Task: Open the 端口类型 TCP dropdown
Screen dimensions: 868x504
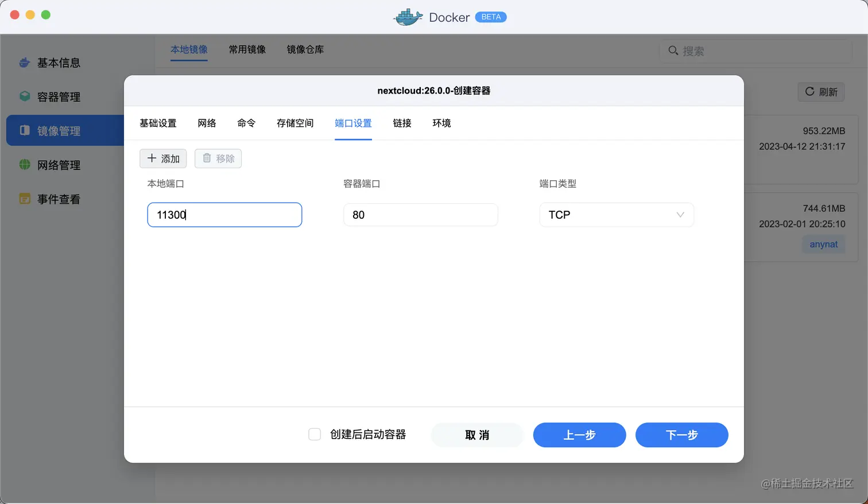Action: click(x=617, y=215)
